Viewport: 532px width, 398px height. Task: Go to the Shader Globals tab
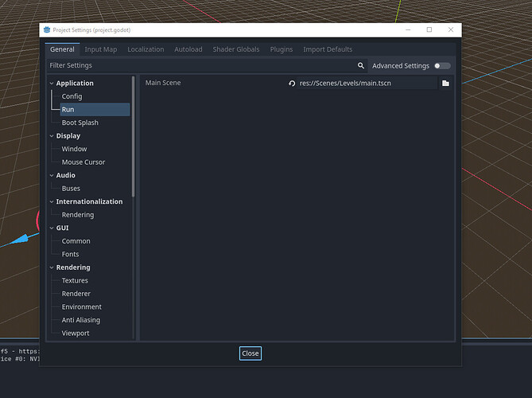(235, 49)
